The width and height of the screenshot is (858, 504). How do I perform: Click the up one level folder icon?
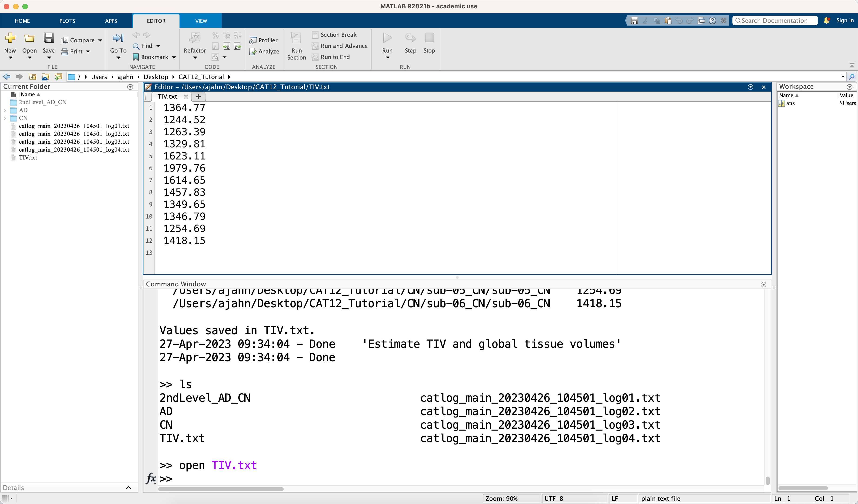33,77
